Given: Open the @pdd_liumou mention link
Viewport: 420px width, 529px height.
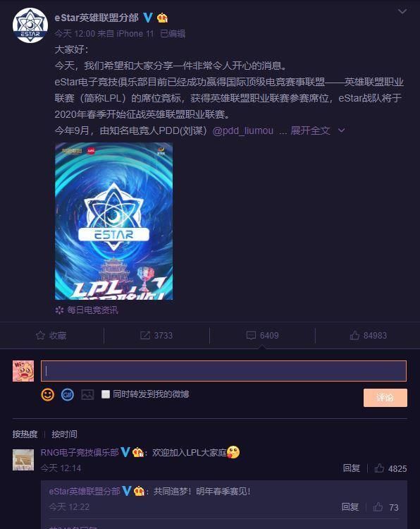Looking at the screenshot, I should click(x=242, y=130).
